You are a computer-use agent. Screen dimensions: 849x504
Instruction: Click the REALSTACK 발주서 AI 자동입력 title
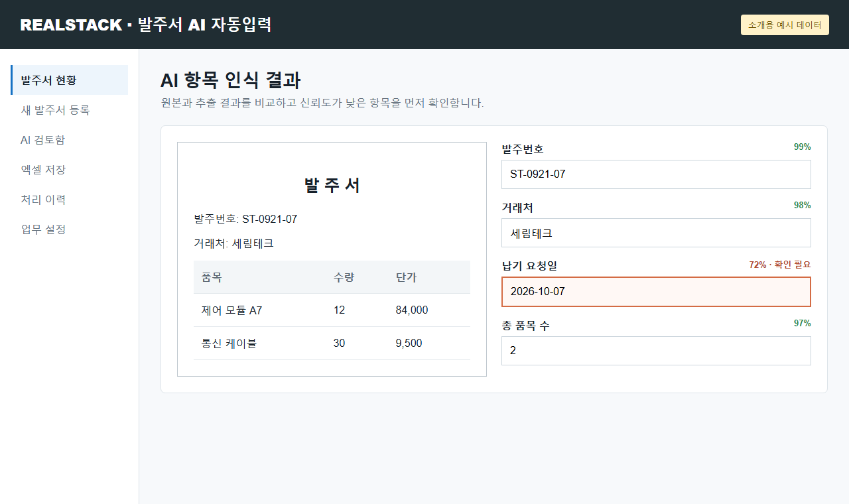pyautogui.click(x=146, y=25)
